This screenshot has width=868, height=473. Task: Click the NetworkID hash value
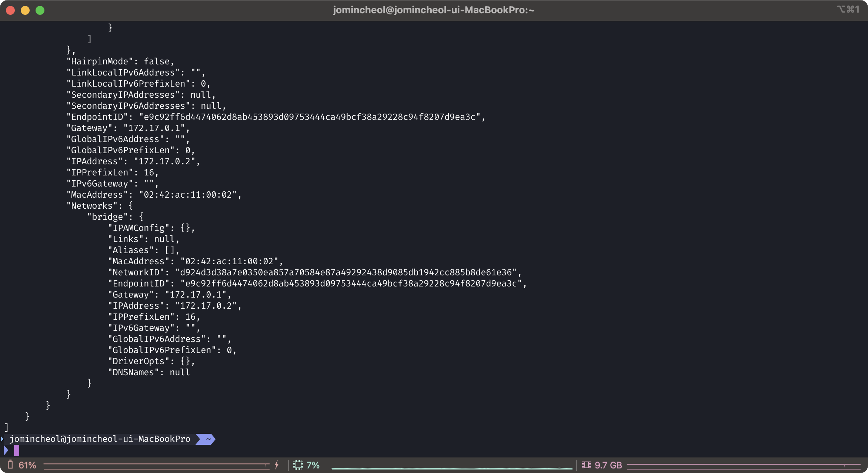[x=345, y=272]
